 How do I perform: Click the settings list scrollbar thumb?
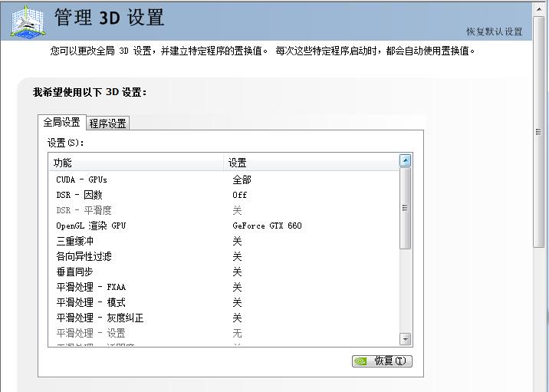405,207
